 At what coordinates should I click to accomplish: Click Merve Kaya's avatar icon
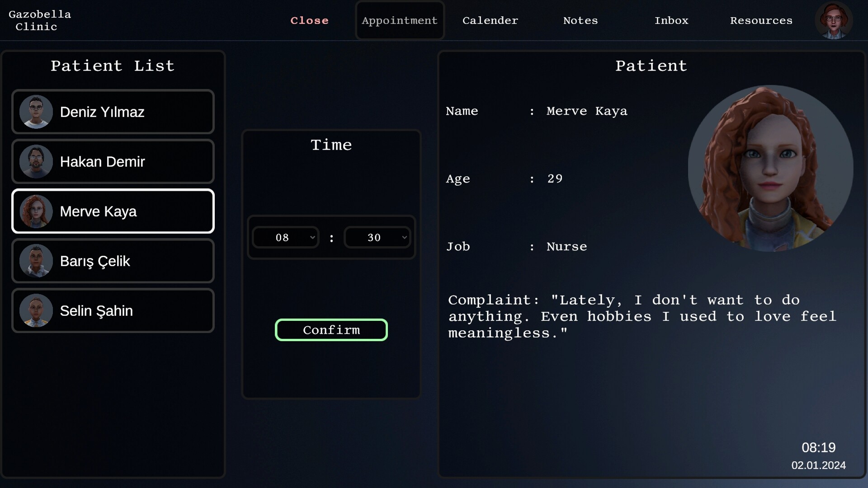(x=36, y=211)
